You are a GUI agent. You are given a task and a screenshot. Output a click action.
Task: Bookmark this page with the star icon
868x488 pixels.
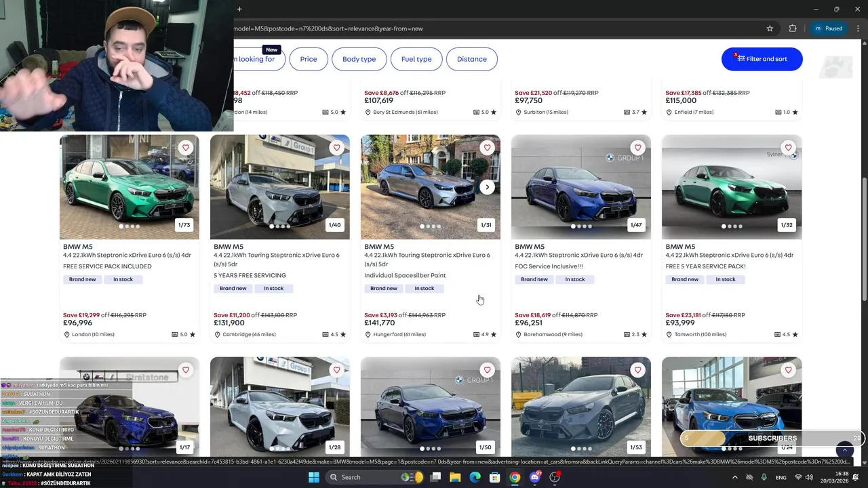pos(770,28)
